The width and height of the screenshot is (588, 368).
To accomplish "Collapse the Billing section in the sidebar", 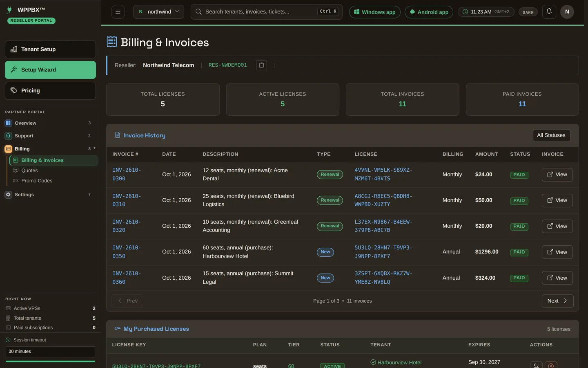I will [95, 148].
